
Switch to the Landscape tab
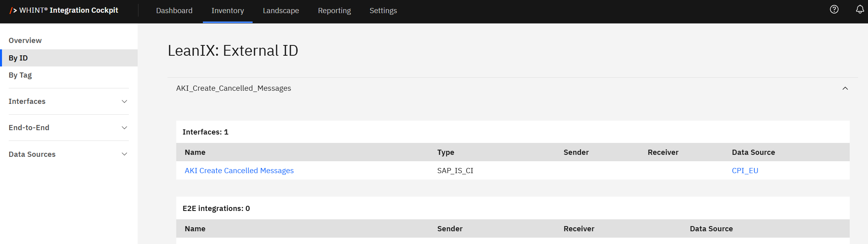click(281, 11)
